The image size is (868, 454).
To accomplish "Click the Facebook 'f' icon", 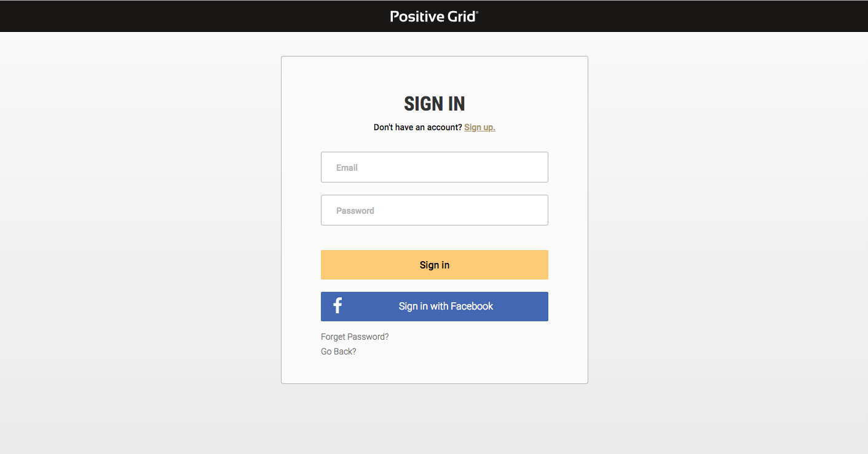I will 337,306.
